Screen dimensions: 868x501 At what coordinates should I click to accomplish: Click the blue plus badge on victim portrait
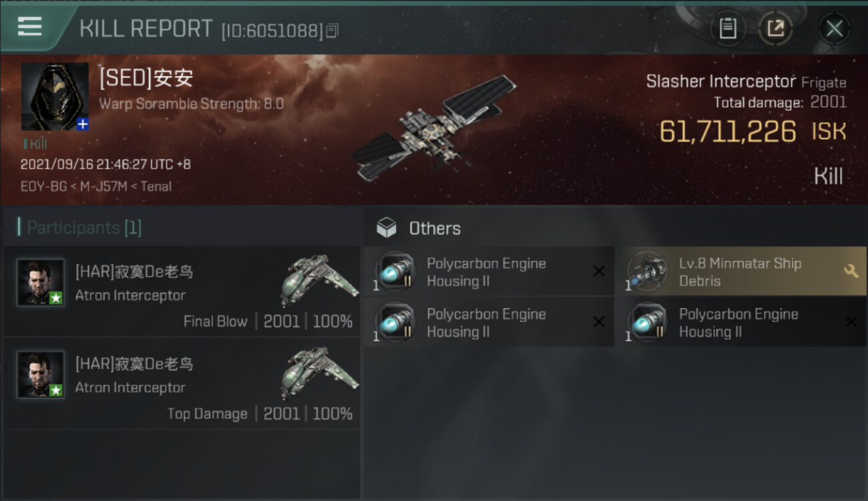(83, 124)
